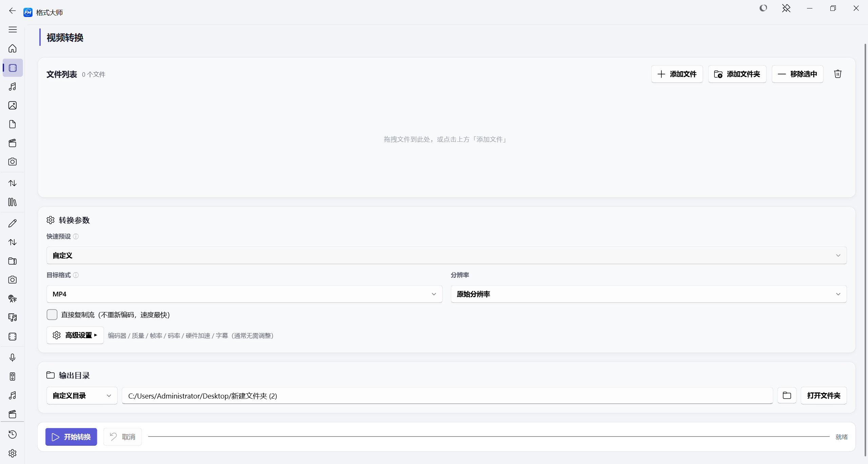Screen dimensions: 868x464
Task: Click the output directory path field
Action: tap(447, 395)
